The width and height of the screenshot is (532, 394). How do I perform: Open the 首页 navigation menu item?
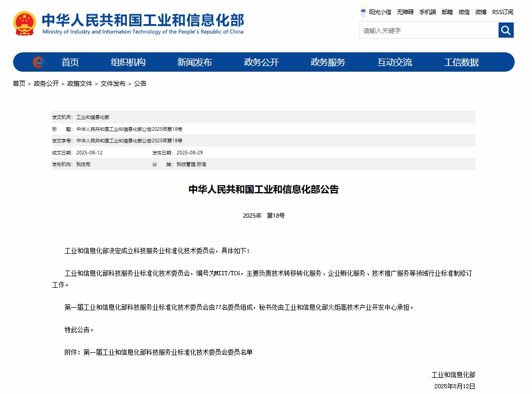(70, 62)
